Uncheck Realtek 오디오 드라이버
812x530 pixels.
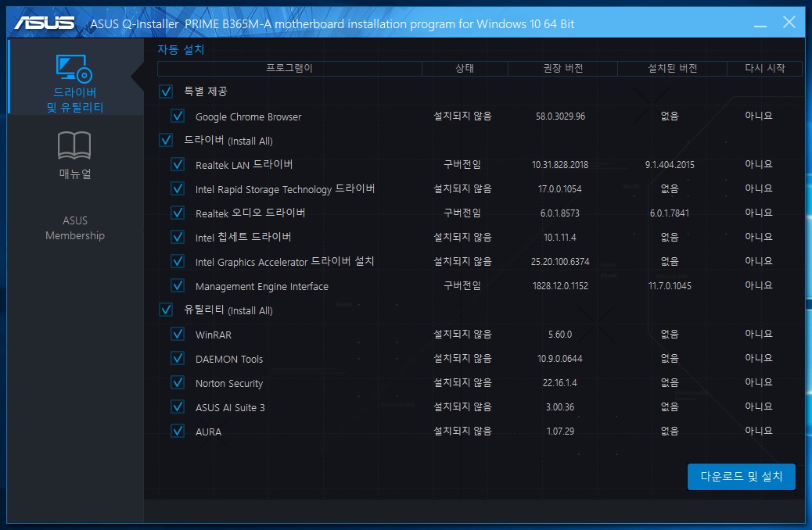click(x=178, y=213)
